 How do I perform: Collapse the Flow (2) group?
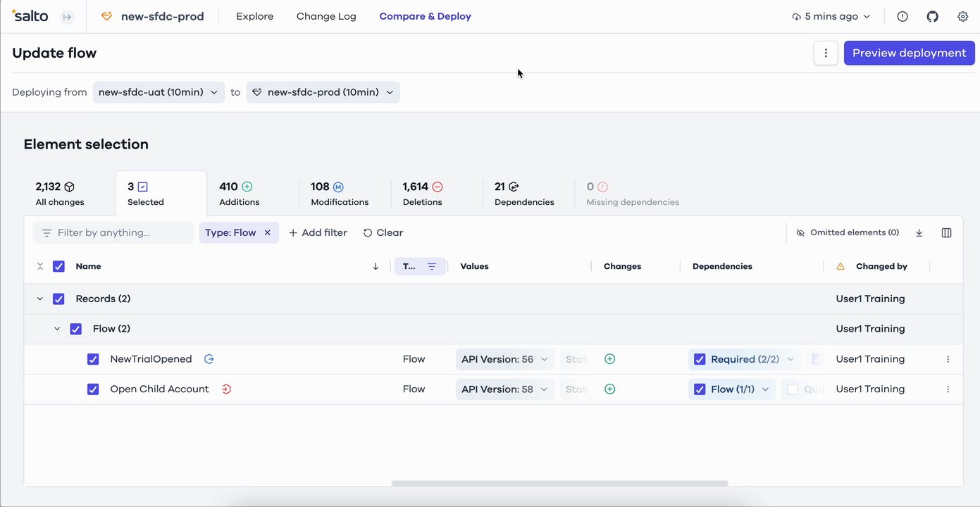pyautogui.click(x=57, y=329)
